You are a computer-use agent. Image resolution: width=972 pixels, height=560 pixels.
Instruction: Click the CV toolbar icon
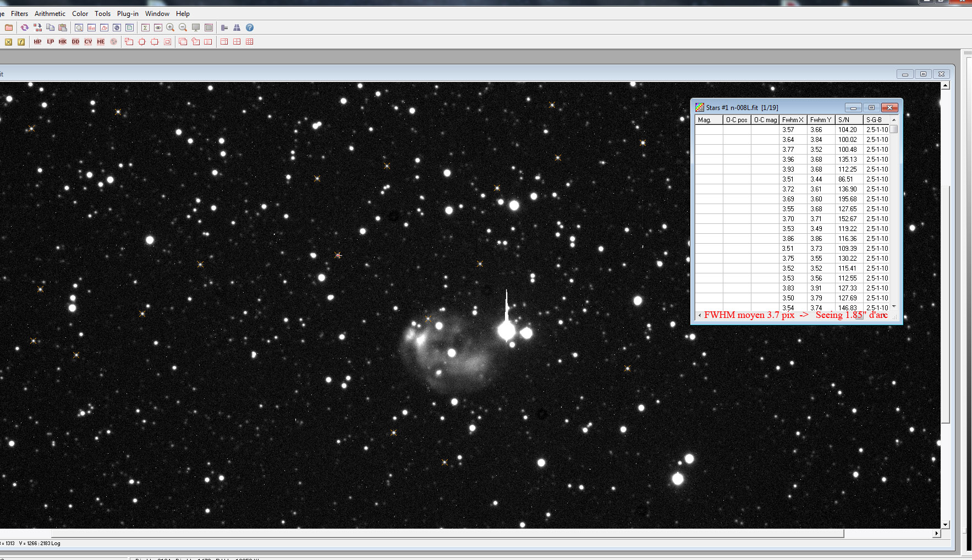coord(88,42)
